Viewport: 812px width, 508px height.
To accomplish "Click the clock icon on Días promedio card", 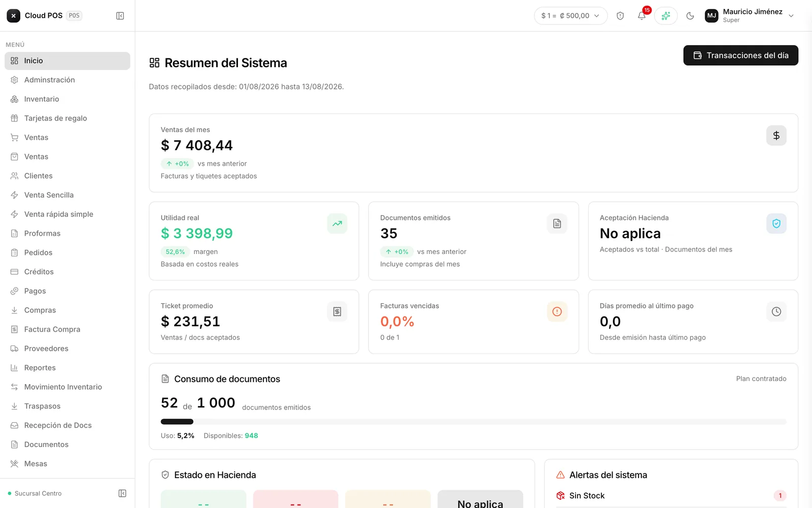I will [776, 312].
